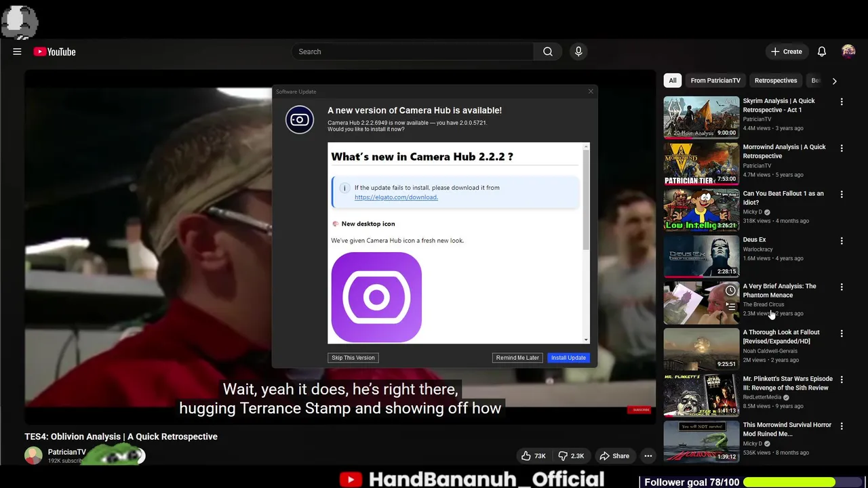Open the YouTube hamburger guide menu
The height and width of the screenshot is (488, 868).
point(17,52)
